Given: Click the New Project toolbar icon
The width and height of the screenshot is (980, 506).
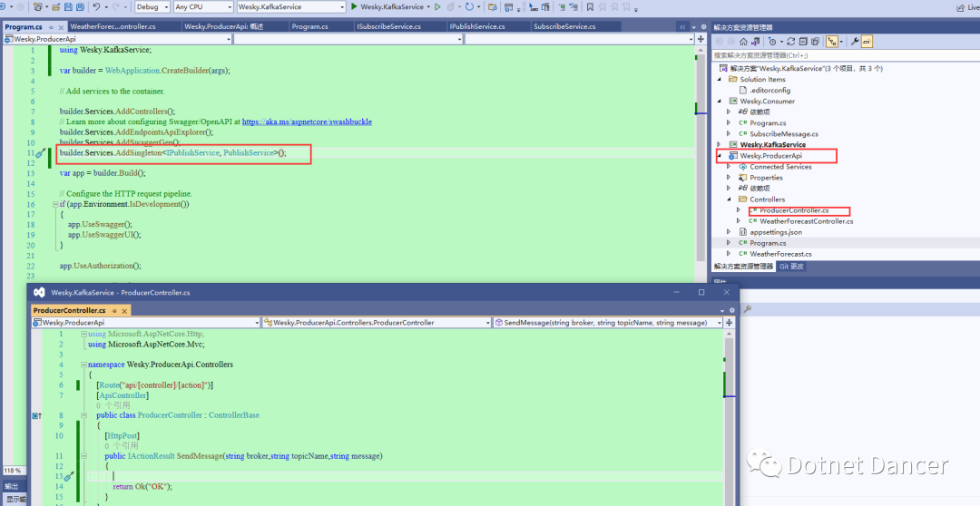Looking at the screenshot, I should click(x=39, y=7).
